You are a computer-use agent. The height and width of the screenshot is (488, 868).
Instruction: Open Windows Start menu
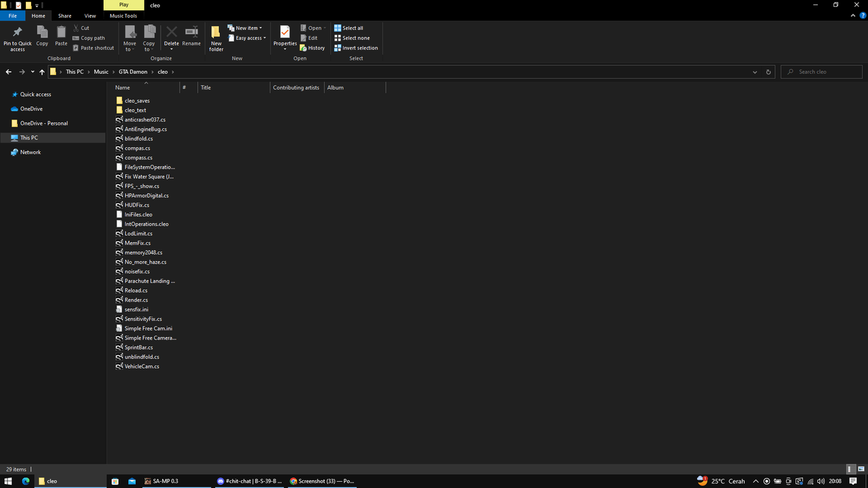[x=9, y=481]
